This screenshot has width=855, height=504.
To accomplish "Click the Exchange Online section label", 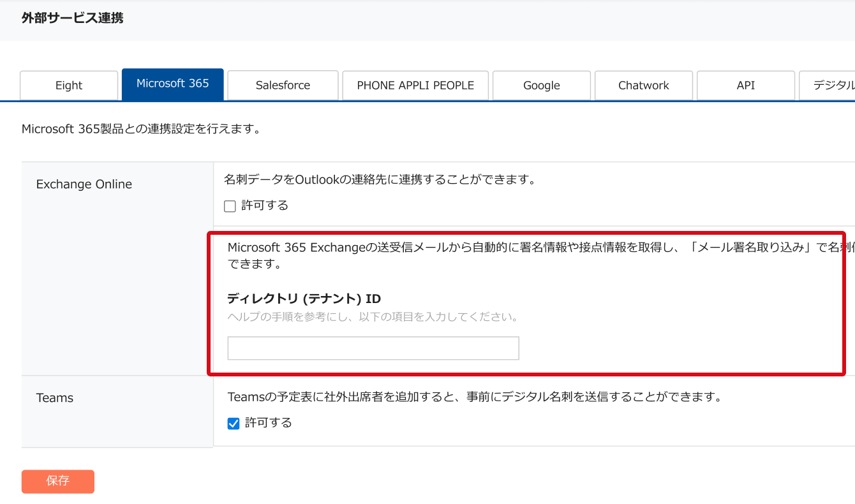I will coord(84,184).
